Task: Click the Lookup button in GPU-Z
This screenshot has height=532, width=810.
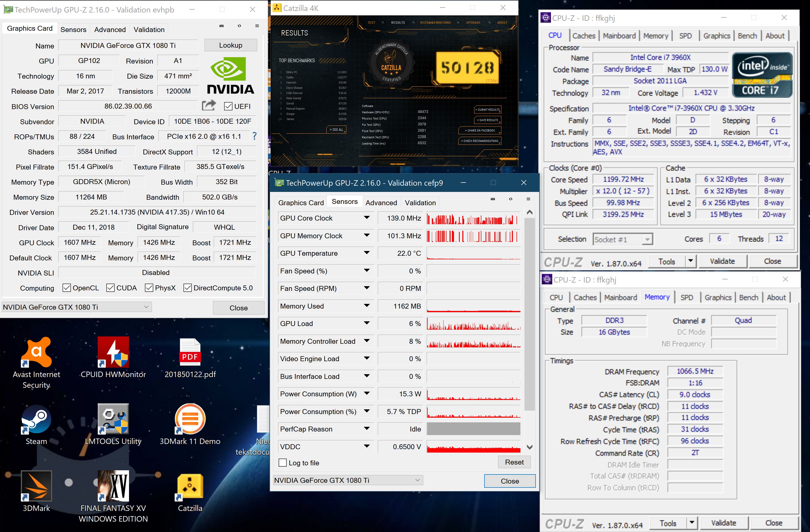Action: [231, 45]
